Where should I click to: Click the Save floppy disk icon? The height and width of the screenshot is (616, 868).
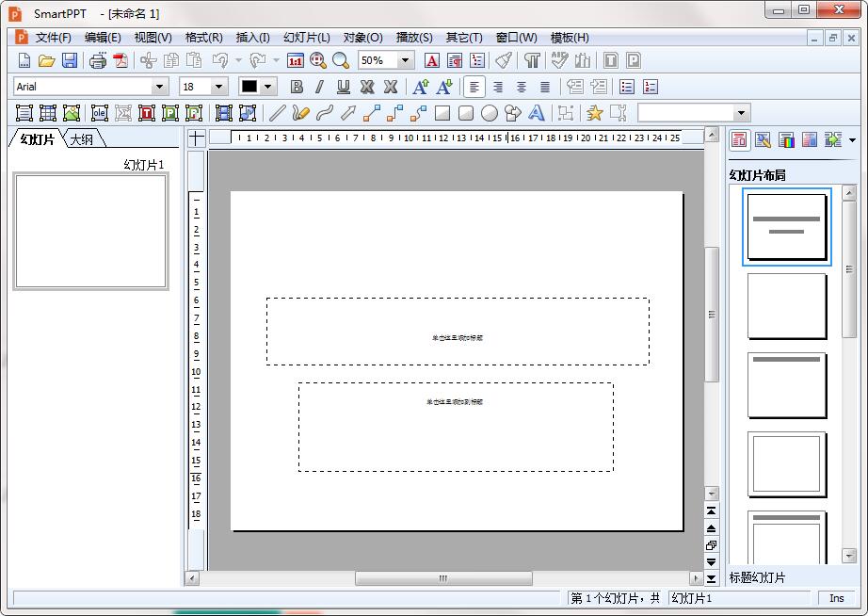click(70, 60)
